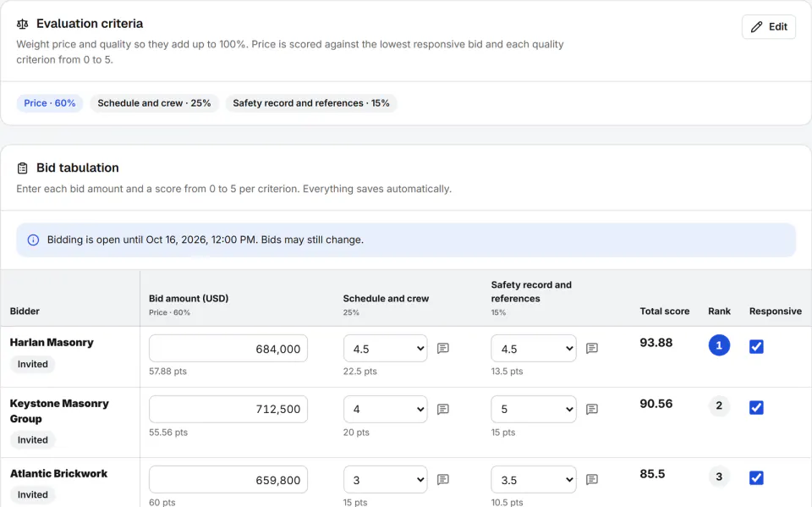
Task: Click total score 93.88
Action: point(656,343)
